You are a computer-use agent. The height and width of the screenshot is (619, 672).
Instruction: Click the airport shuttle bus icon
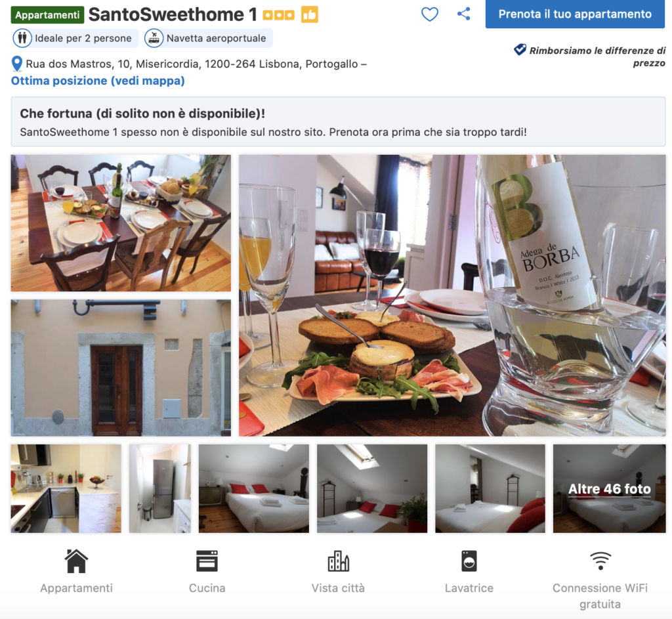click(154, 38)
